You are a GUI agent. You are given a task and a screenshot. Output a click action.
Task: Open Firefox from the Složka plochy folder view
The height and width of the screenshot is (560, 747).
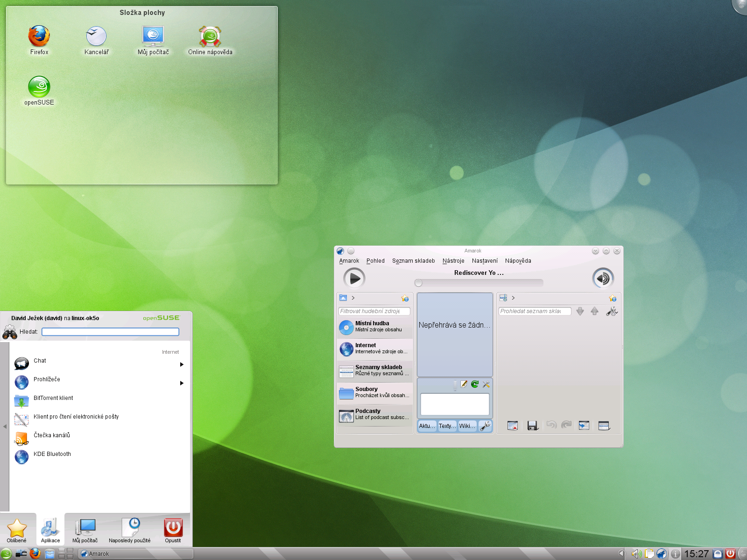point(39,41)
